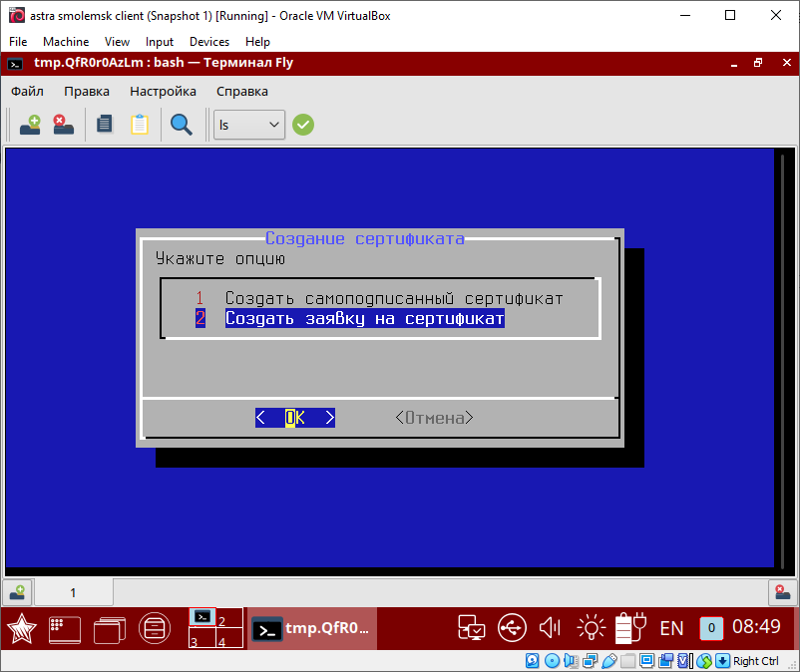Click VirtualBox audio status icon
This screenshot has width=800, height=672.
[x=571, y=661]
